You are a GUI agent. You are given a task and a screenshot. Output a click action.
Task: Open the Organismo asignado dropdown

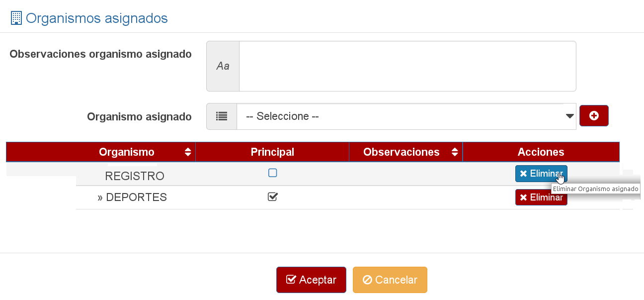click(398, 116)
